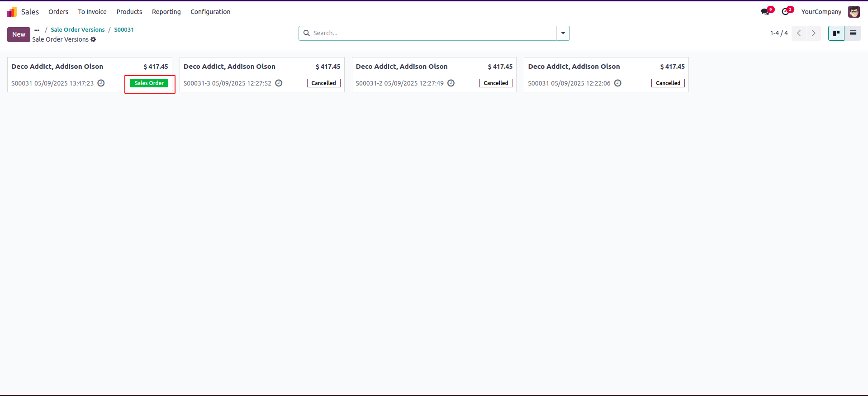
Task: Click the Sales Order status badge
Action: (x=149, y=83)
